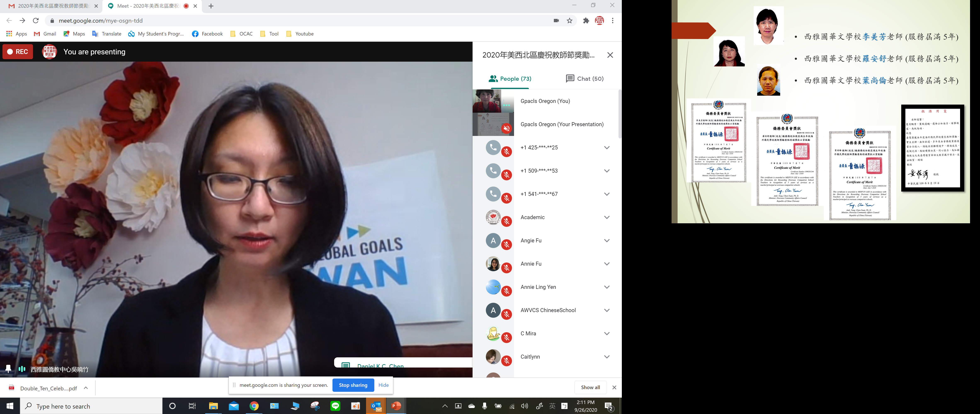Expand options for AWVCS ChineseSchool
980x414 pixels.
(x=607, y=310)
